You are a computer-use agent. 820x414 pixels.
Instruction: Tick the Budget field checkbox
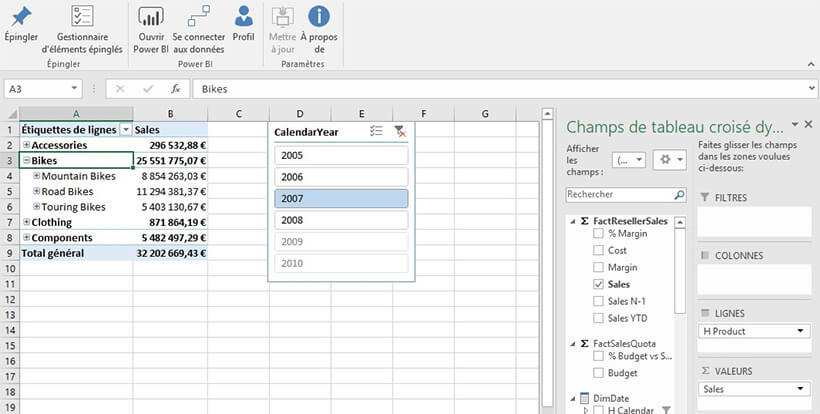[x=599, y=372]
